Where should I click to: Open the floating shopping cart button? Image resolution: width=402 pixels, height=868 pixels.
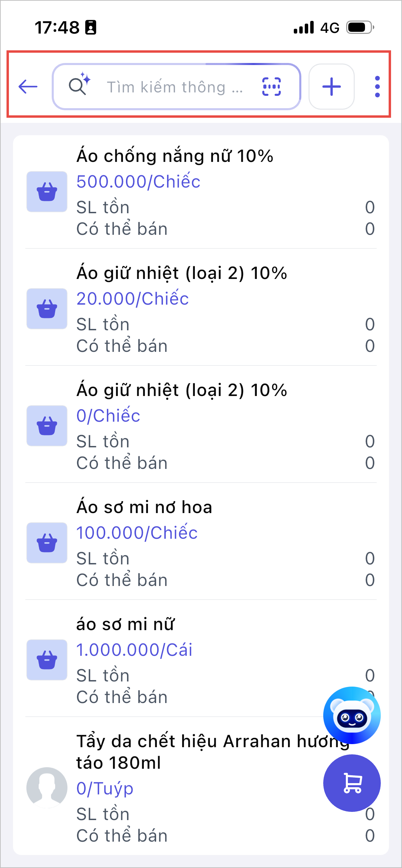(x=352, y=783)
